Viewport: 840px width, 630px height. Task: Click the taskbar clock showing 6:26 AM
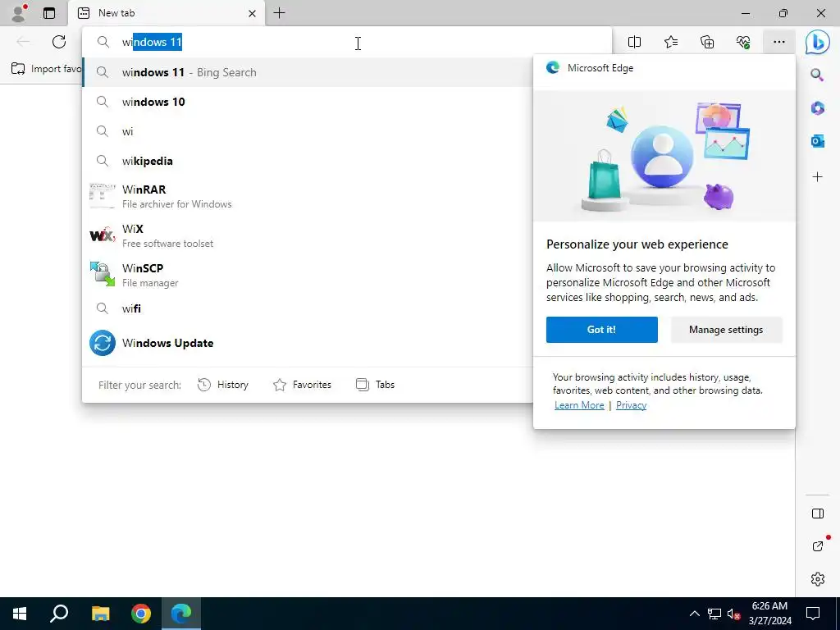click(x=769, y=614)
